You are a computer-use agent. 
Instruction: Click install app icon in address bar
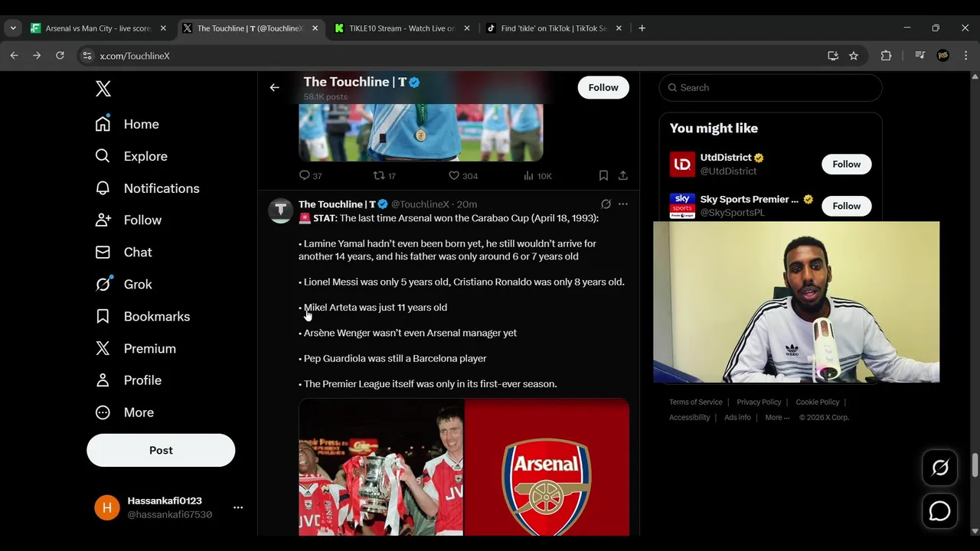[x=833, y=56]
